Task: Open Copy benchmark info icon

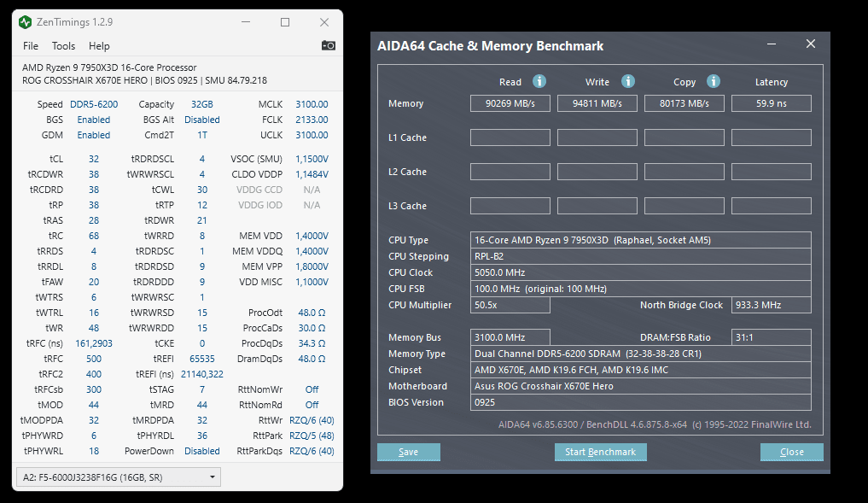Action: click(x=714, y=81)
